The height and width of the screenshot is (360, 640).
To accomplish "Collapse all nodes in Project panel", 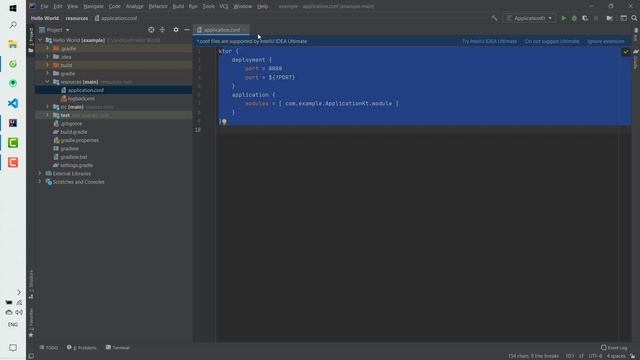I will [x=162, y=30].
